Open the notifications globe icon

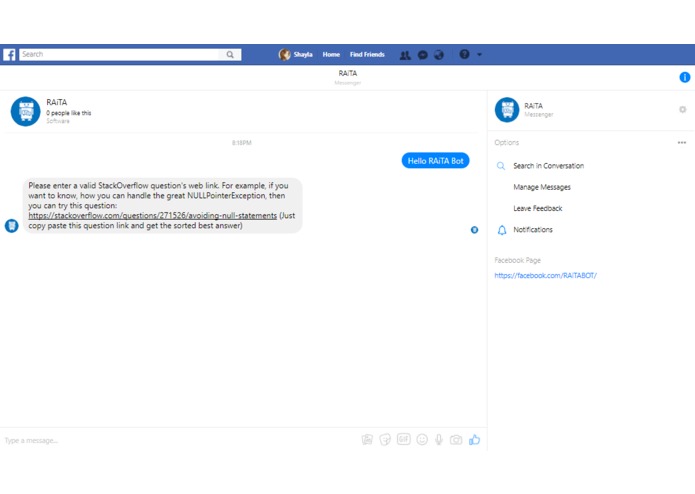pyautogui.click(x=439, y=55)
